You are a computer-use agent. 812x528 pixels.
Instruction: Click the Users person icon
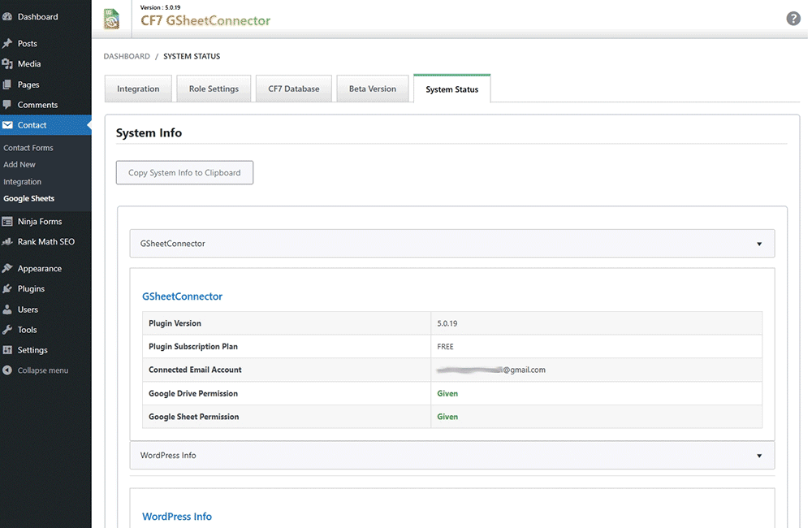coord(7,309)
